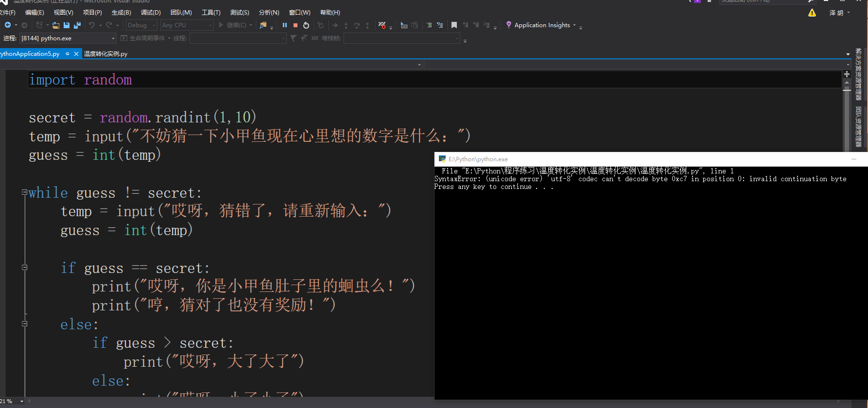
Task: Click the thread filter funnel icon
Action: (293, 38)
